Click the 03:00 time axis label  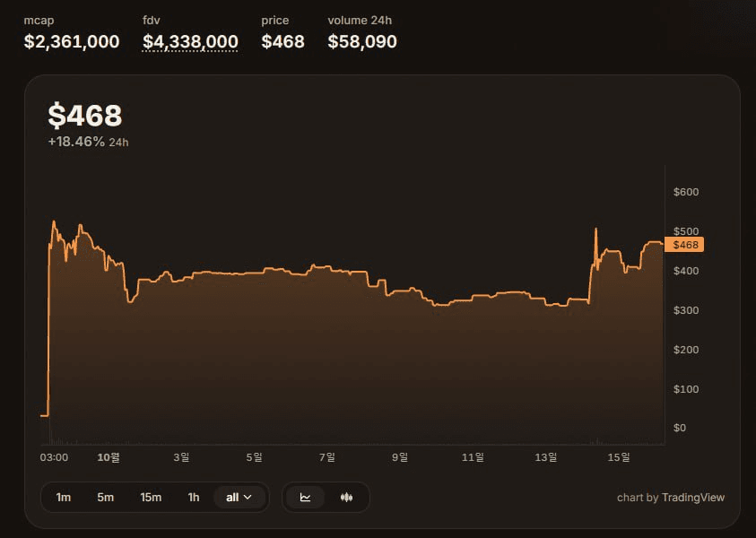pos(54,457)
